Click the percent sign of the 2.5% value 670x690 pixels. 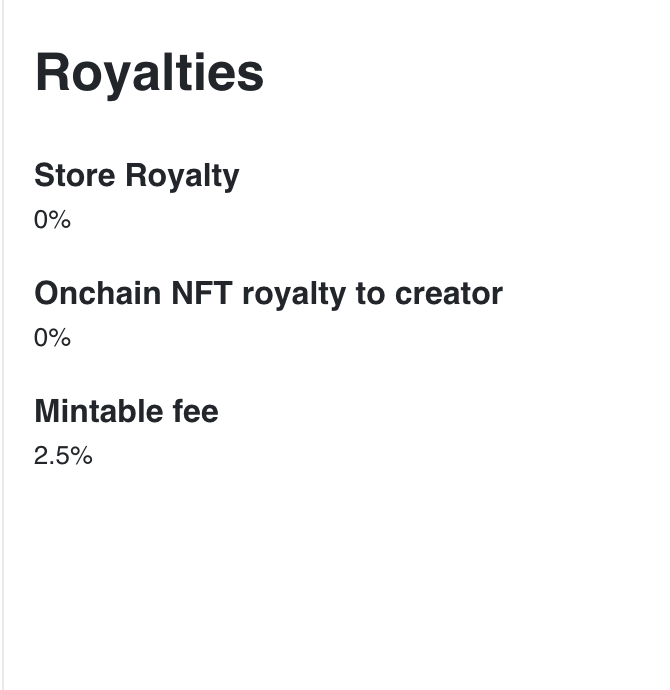coord(81,455)
